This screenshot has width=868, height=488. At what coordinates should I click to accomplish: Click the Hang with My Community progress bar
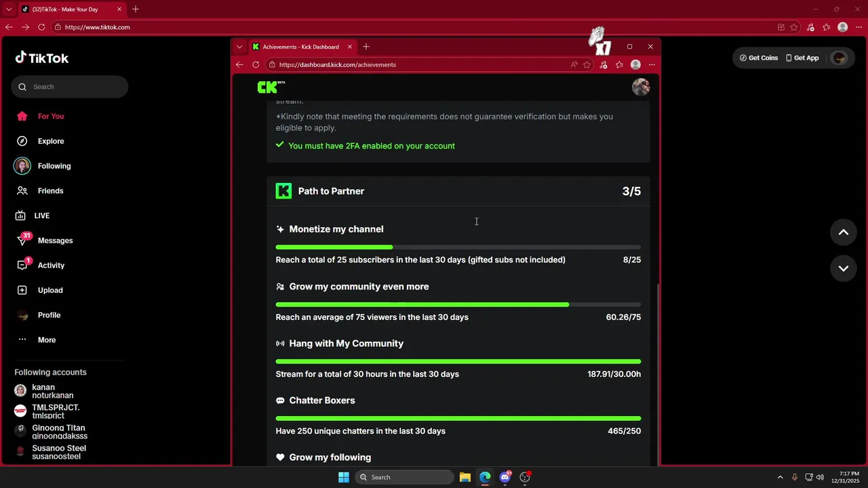pos(458,361)
